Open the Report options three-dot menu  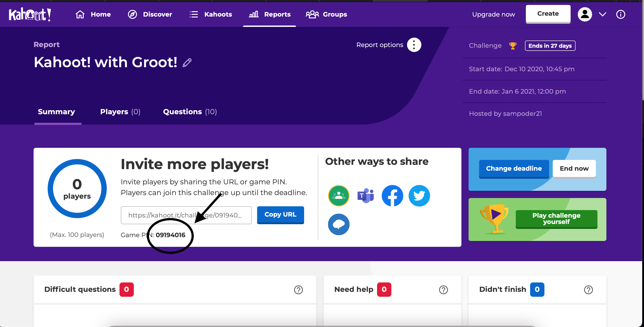[x=414, y=45]
